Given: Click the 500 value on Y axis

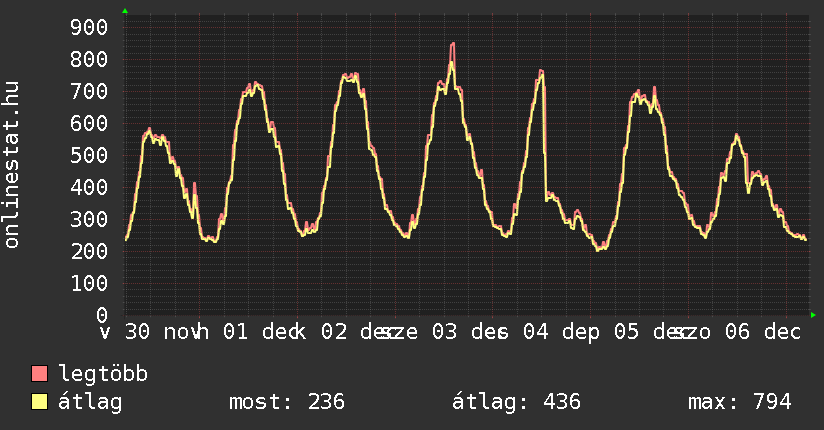Looking at the screenshot, I should (x=89, y=155).
